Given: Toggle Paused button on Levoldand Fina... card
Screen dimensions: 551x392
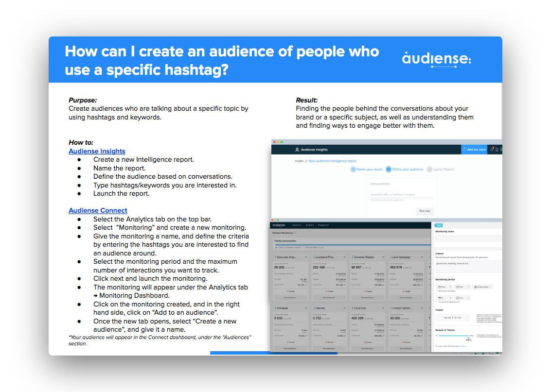Looking at the screenshot, I should point(329,291).
